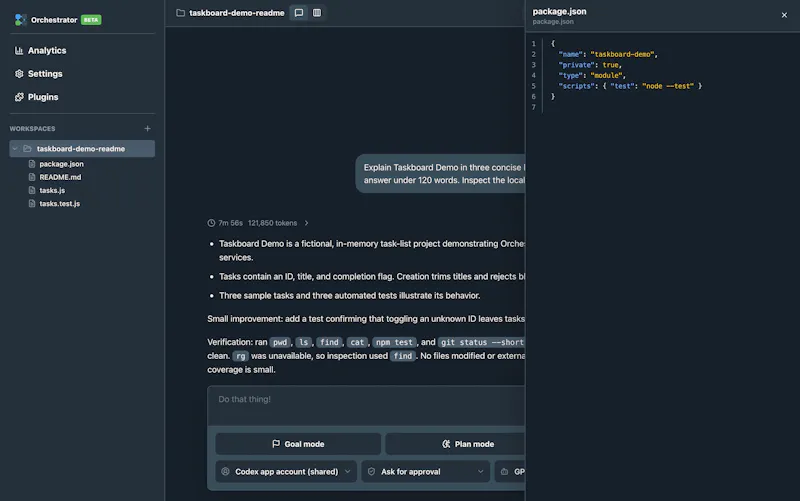The image size is (800, 501).
Task: Click the clock icon next to 7m 56s
Action: (x=211, y=223)
